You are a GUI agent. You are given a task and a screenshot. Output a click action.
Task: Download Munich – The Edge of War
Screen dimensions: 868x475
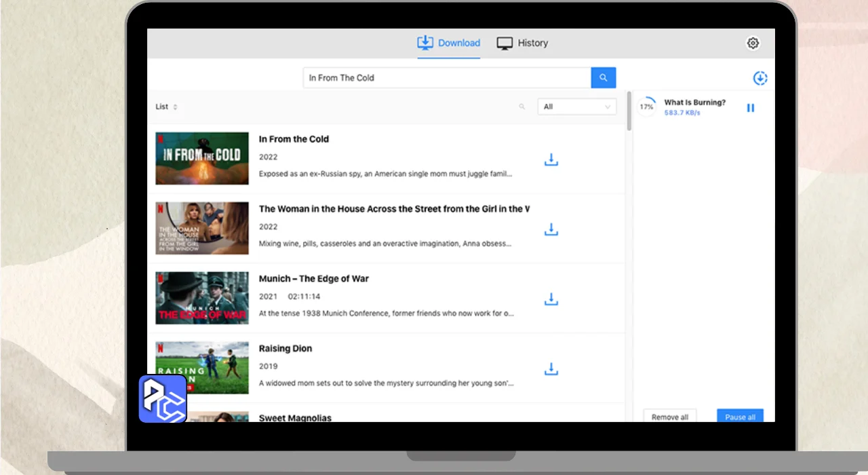(551, 299)
